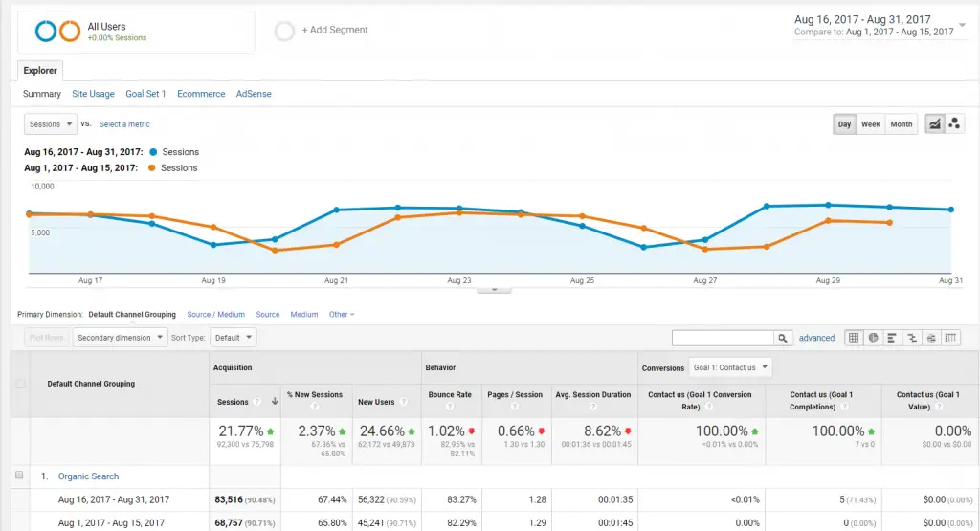This screenshot has height=531, width=980.
Task: Click the help icon beside New Users
Action: [404, 402]
